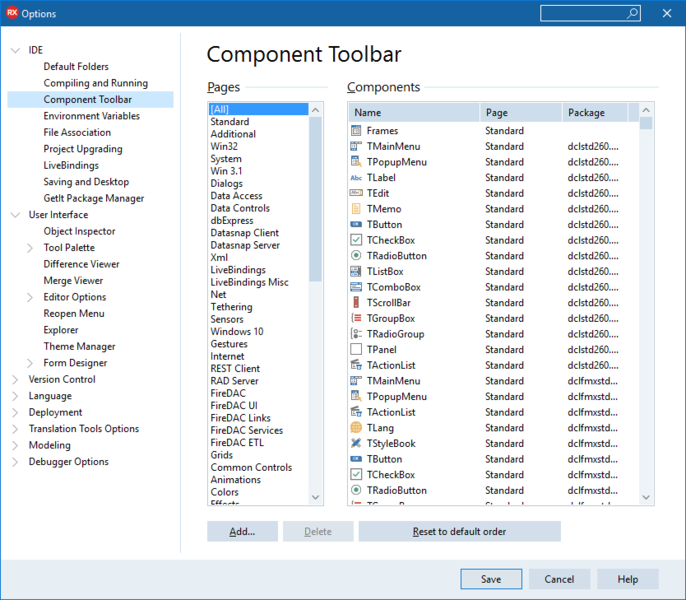
Task: Click the TListBox component icon
Action: point(356,271)
